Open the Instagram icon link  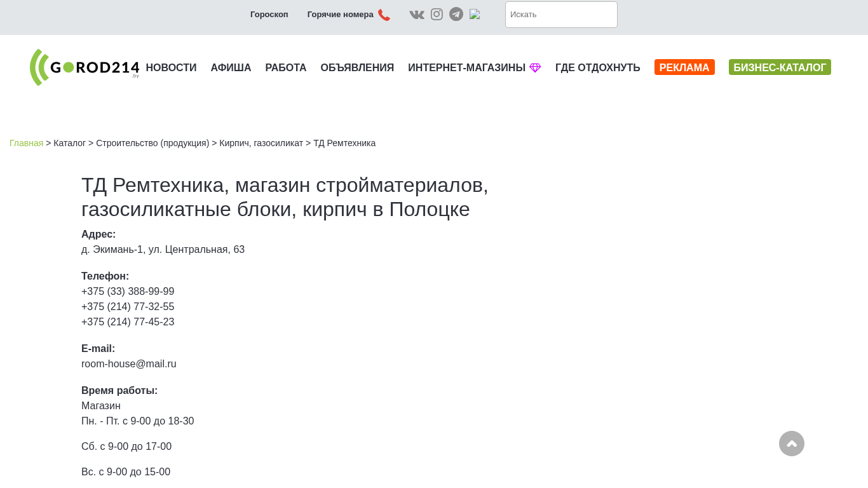(x=437, y=14)
